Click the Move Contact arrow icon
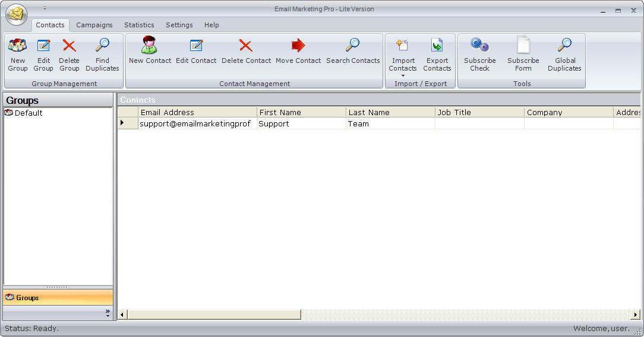 click(x=298, y=45)
